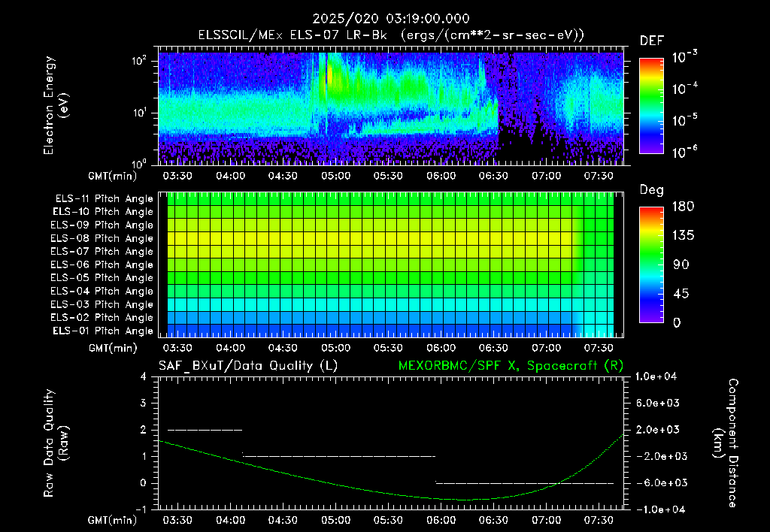Image resolution: width=770 pixels, height=532 pixels.
Task: Click tick -1 on Raw Data Quality axis
Action: coord(141,509)
